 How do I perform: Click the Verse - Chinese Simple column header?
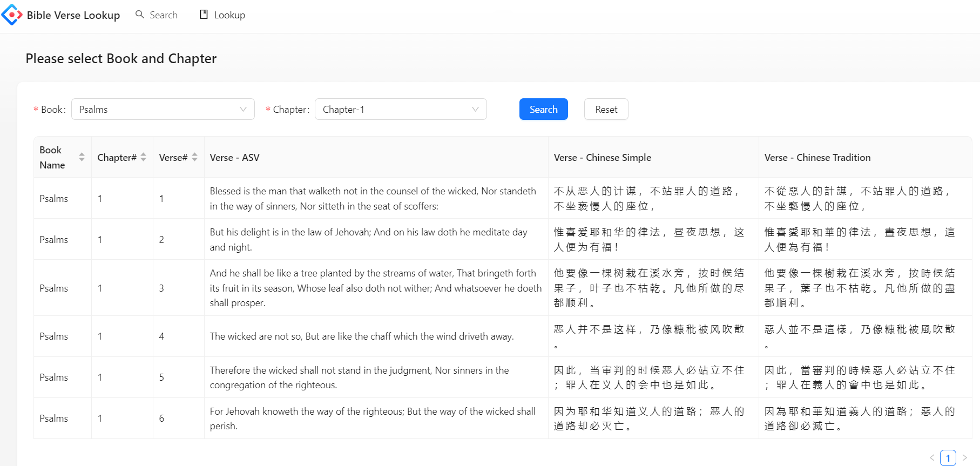(602, 158)
